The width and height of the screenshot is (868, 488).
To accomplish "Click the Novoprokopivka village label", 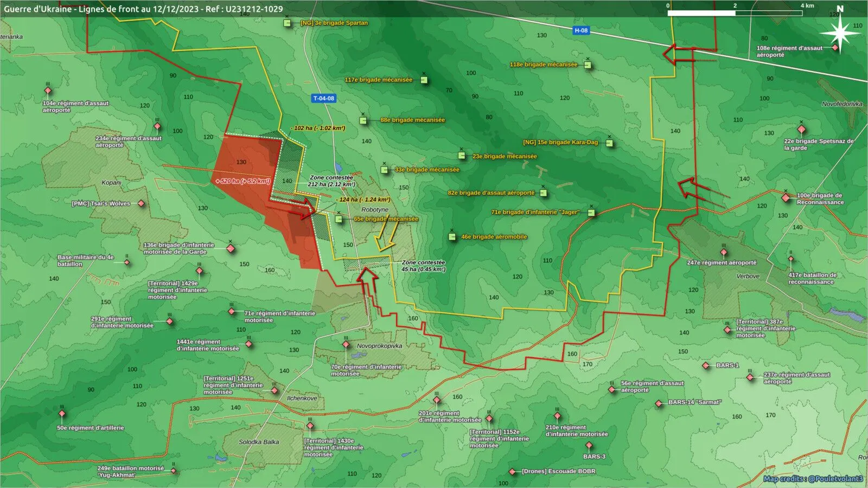I will [379, 345].
